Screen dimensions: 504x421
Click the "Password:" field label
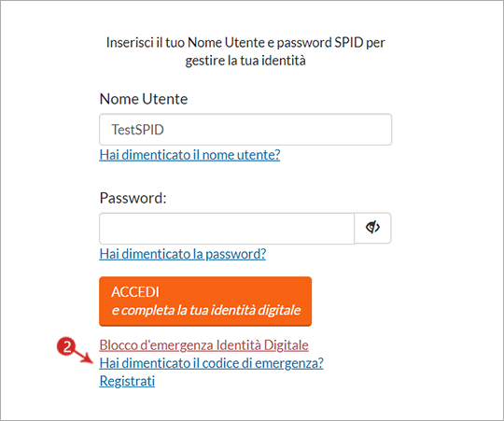133,198
